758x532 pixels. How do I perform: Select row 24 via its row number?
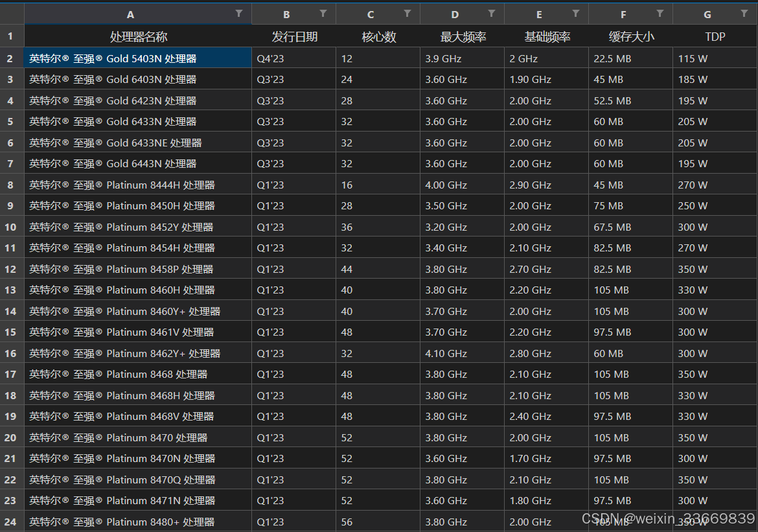tap(12, 522)
